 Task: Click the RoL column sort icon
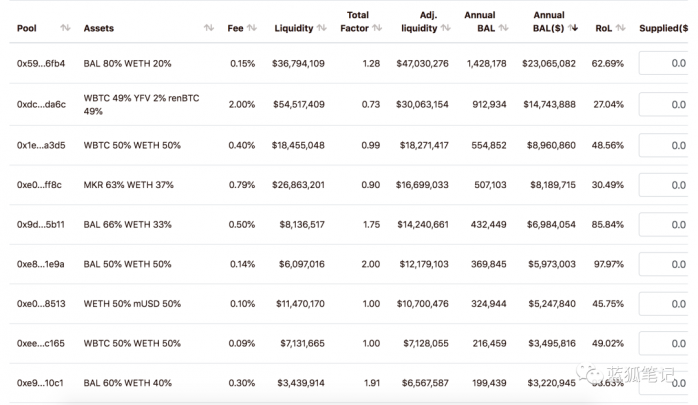[621, 28]
